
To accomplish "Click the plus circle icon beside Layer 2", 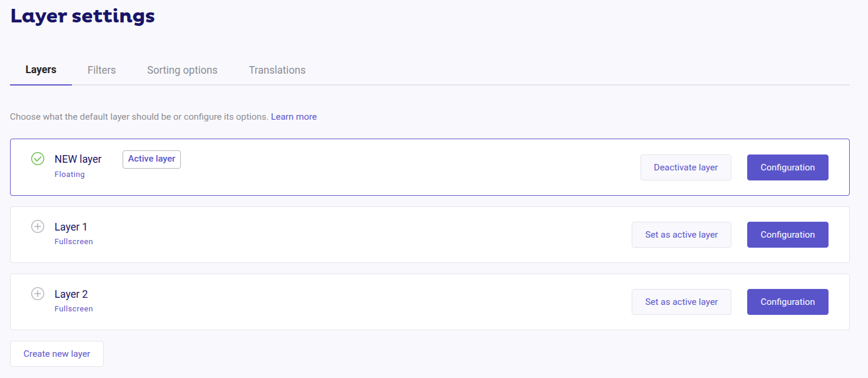I will click(38, 294).
